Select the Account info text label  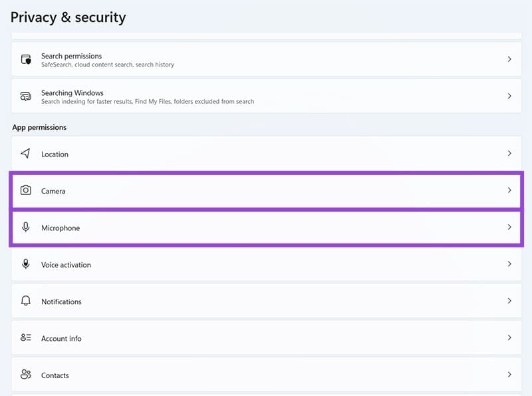tap(61, 339)
